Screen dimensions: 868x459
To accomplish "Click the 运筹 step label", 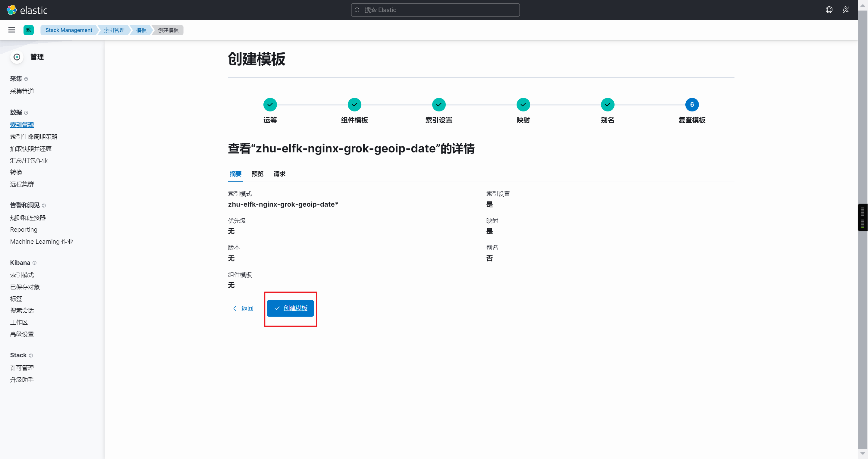I will (270, 120).
